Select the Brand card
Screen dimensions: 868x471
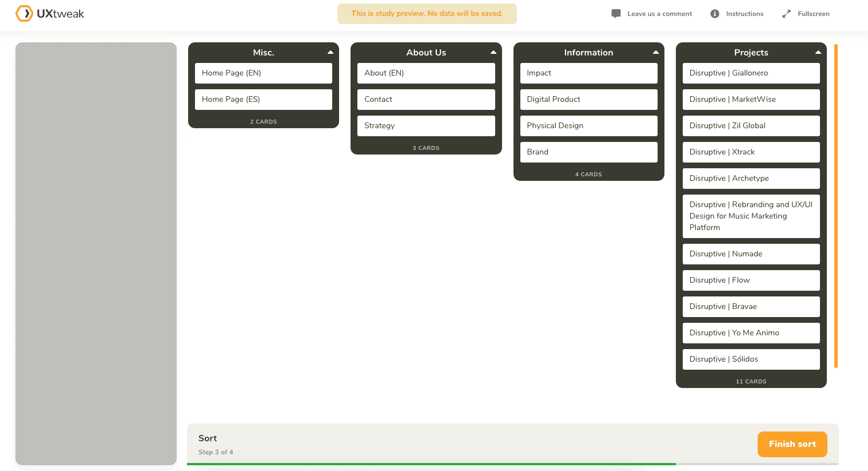pyautogui.click(x=588, y=152)
